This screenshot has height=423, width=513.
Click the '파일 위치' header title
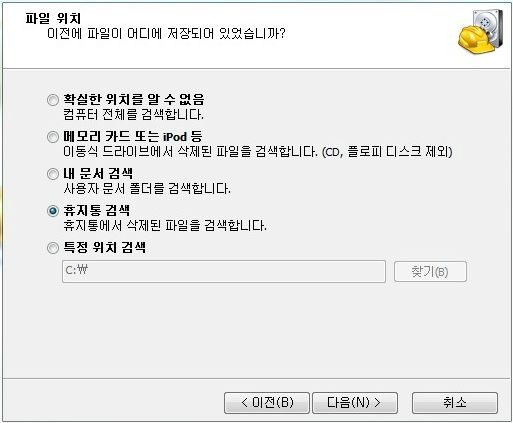click(x=53, y=18)
